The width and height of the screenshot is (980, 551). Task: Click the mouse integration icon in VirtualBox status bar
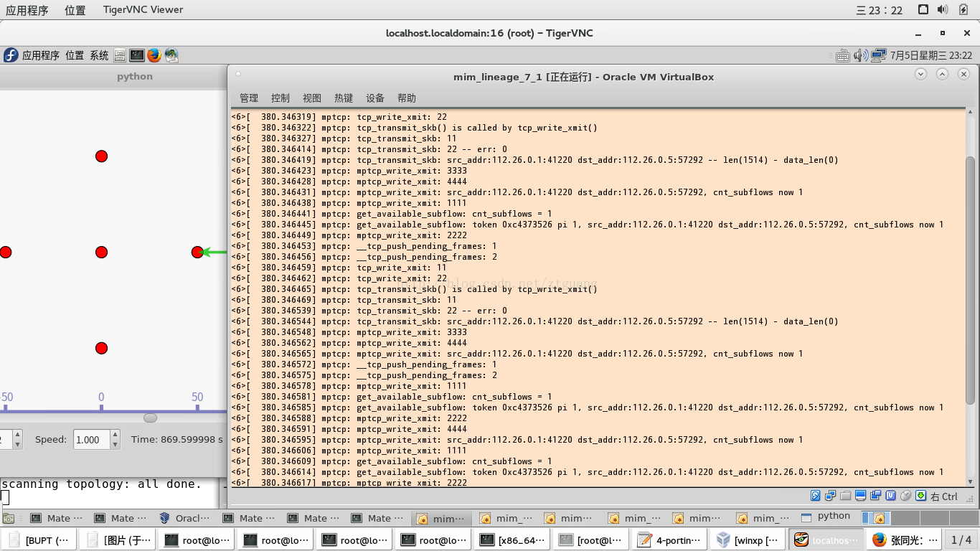click(905, 496)
